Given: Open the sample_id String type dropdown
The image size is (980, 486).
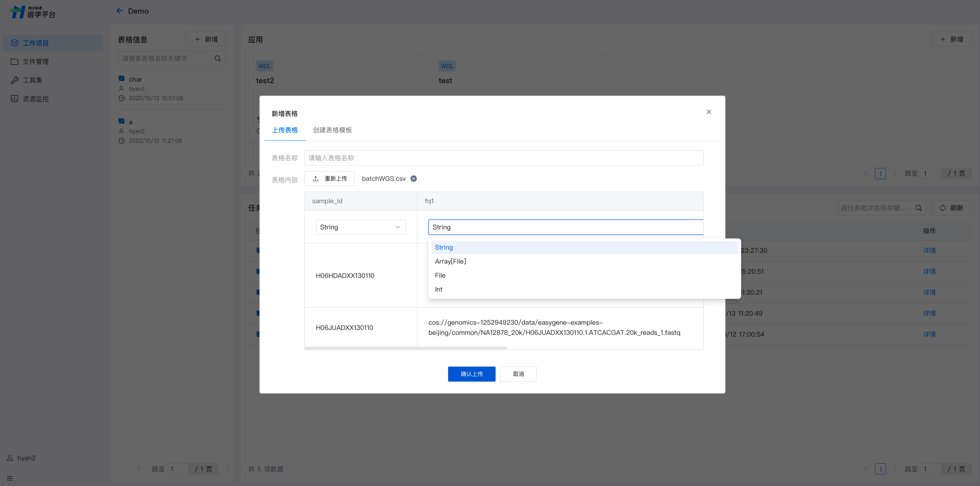Looking at the screenshot, I should [360, 227].
